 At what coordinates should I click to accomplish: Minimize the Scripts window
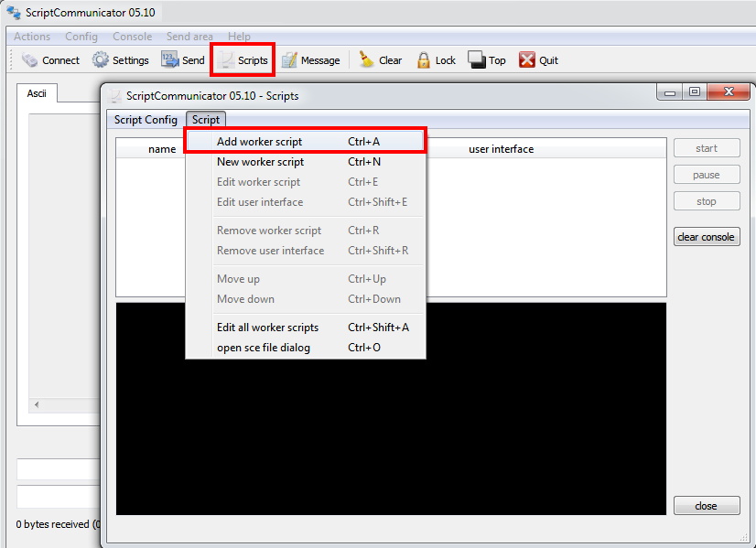coord(670,92)
